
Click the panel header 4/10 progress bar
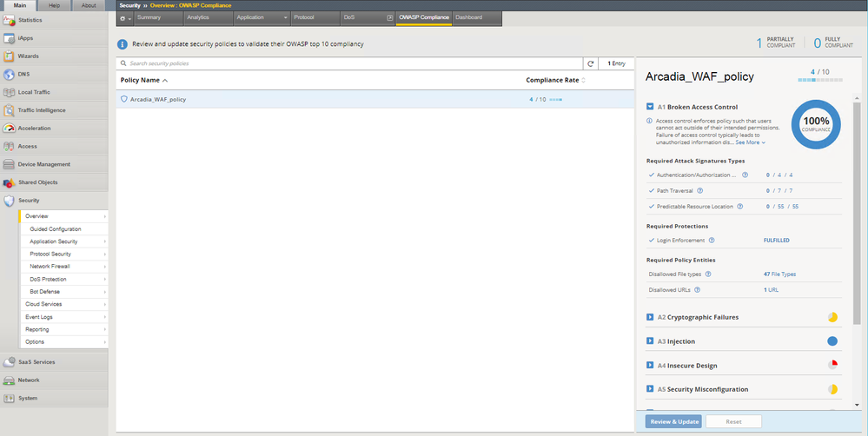(820, 80)
